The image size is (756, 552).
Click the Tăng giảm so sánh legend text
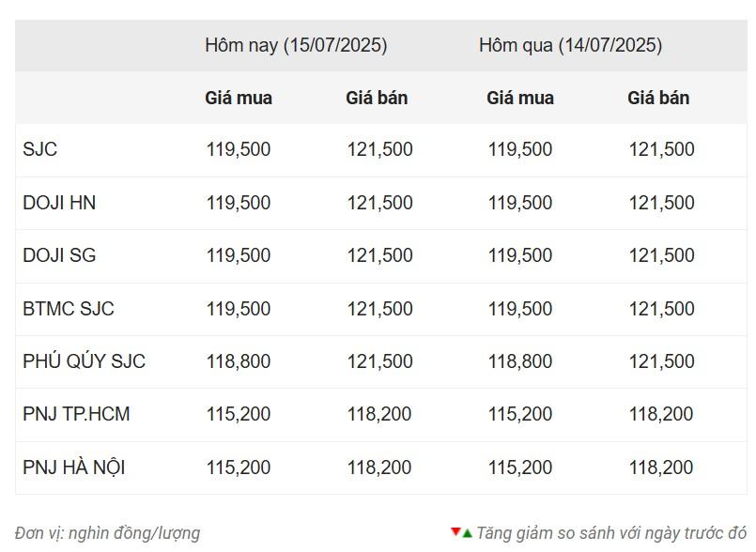coord(610,533)
